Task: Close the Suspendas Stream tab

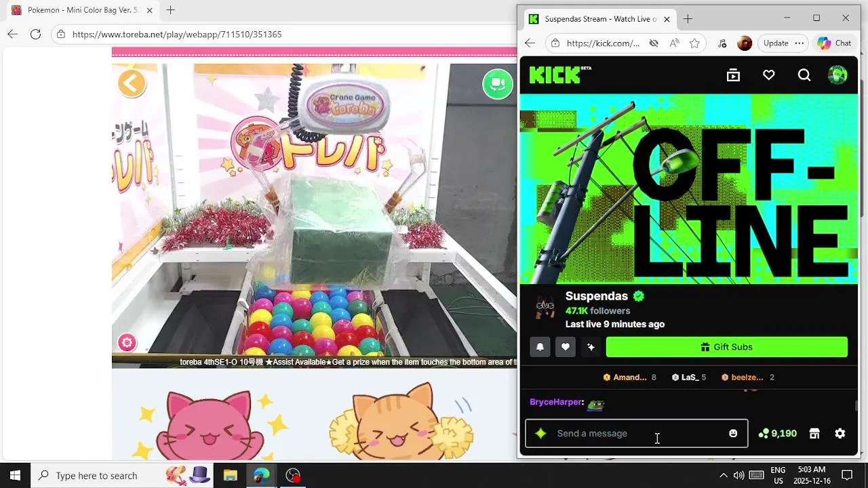Action: tap(667, 19)
